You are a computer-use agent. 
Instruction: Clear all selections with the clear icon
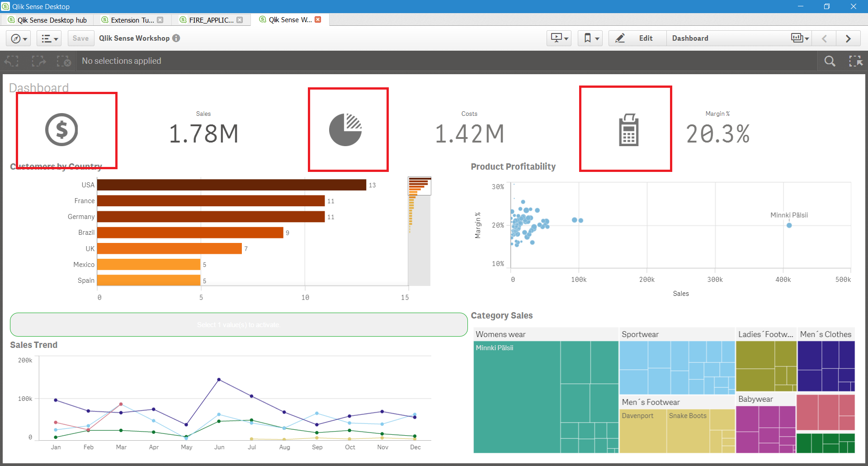click(x=63, y=61)
